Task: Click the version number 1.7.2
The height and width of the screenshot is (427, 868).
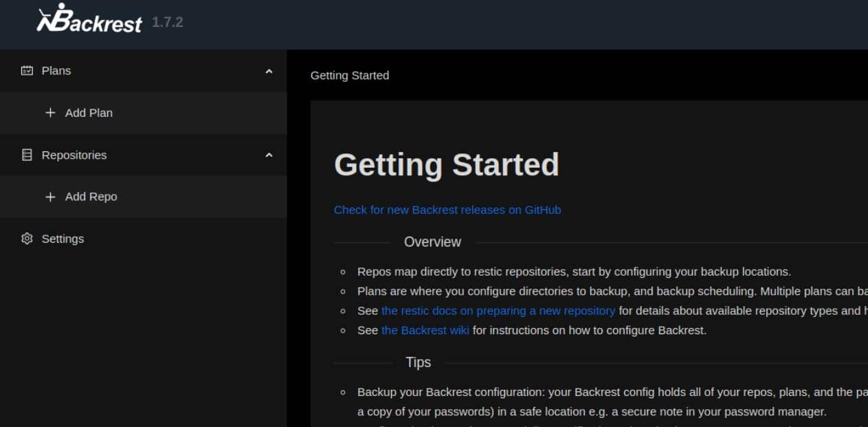Action: click(167, 22)
